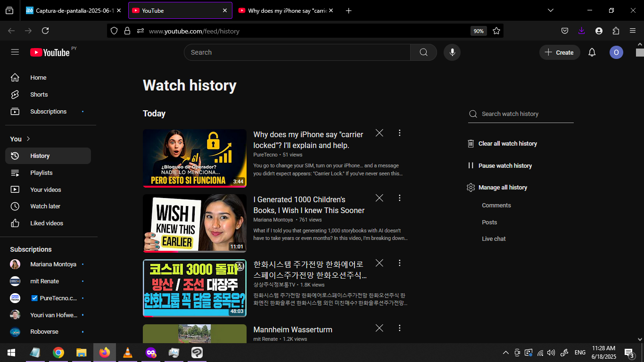
Task: Open more options for the Children's Books video
Action: click(399, 198)
